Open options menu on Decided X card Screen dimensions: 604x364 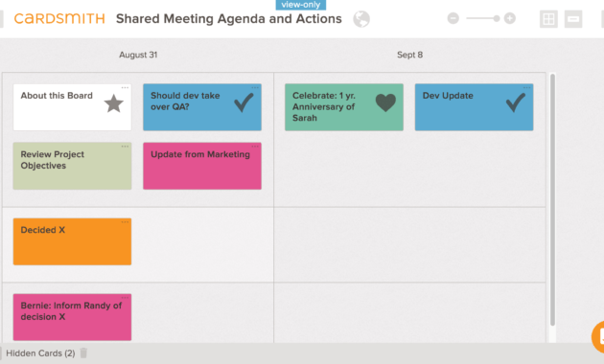tap(125, 222)
